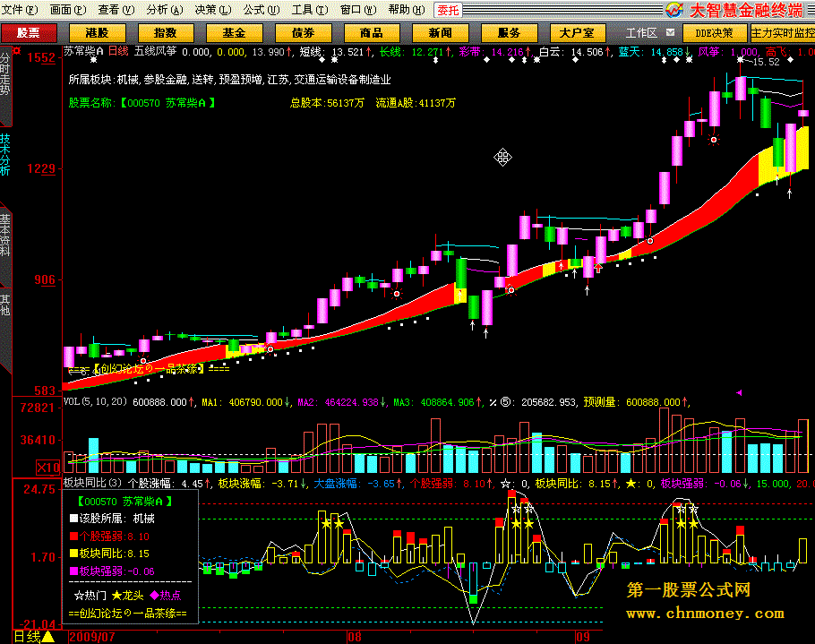Click the red gear icon above price axis

click(17, 51)
